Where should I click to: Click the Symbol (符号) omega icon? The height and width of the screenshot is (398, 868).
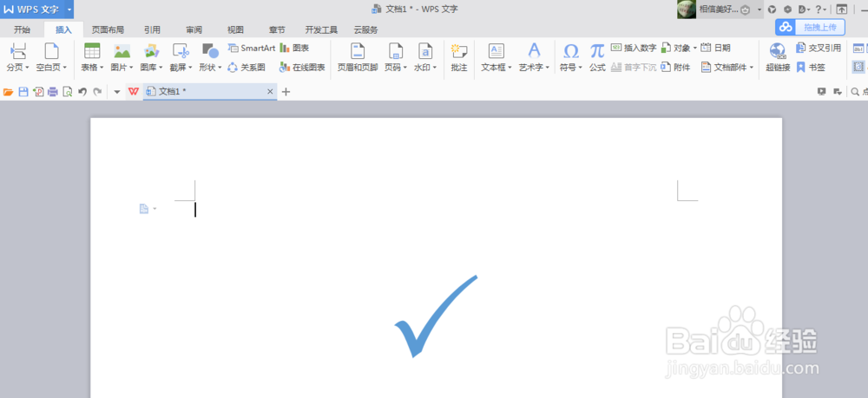coord(571,51)
